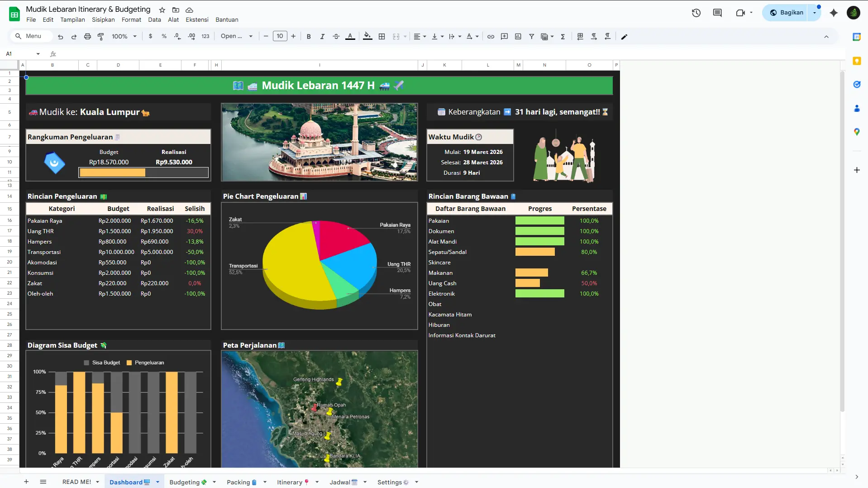Open the functions menu via the Σ icon
Screen dimensions: 868x488
click(563, 36)
